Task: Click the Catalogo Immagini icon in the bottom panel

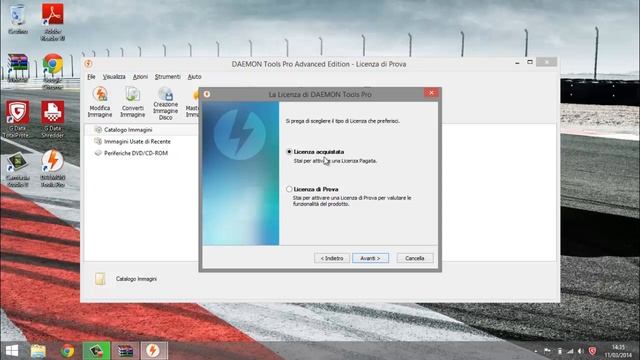Action: [x=100, y=279]
